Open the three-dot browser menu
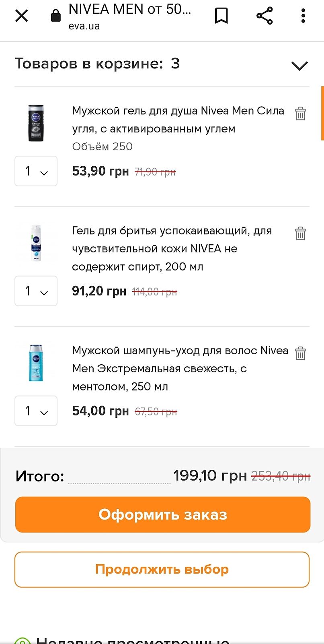 pyautogui.click(x=303, y=16)
